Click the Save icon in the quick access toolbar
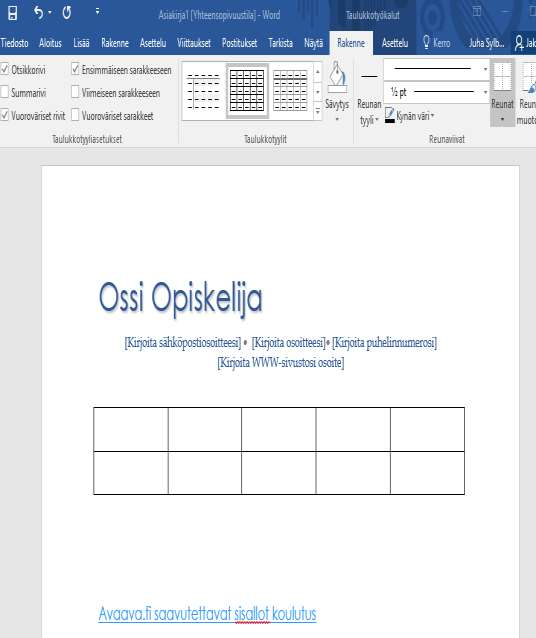Screen dimensions: 536x638 click(x=13, y=13)
